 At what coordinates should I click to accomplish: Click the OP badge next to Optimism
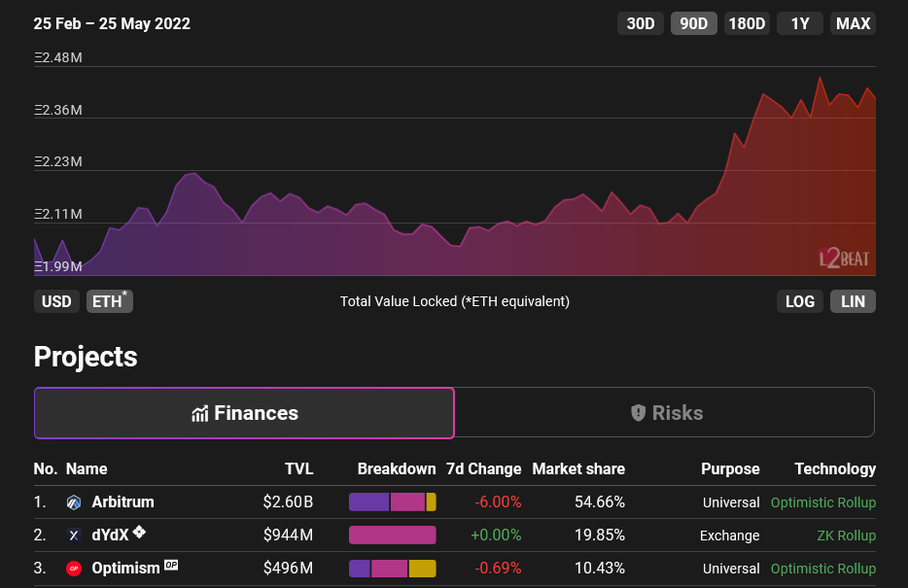171,565
